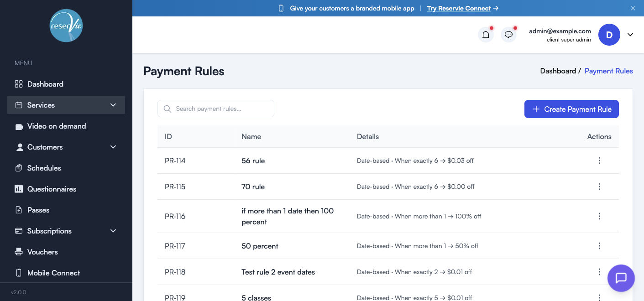Click the Subscriptions card icon
Image resolution: width=644 pixels, height=301 pixels.
click(19, 231)
